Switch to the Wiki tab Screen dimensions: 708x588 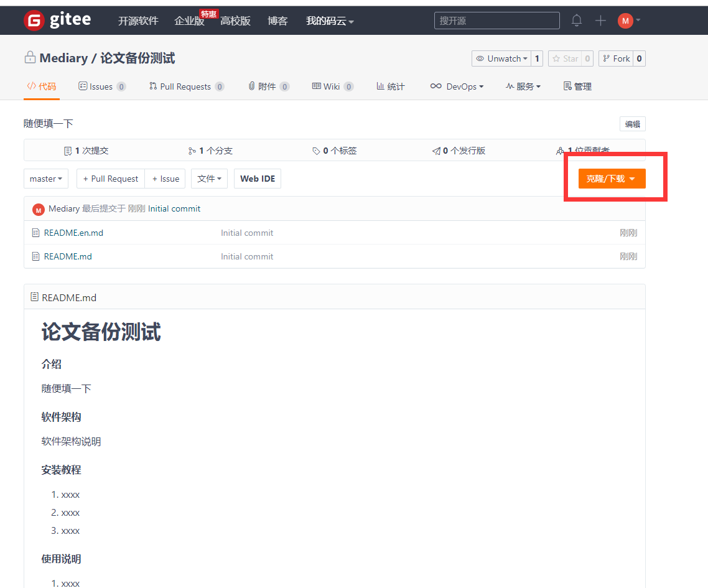pyautogui.click(x=333, y=86)
